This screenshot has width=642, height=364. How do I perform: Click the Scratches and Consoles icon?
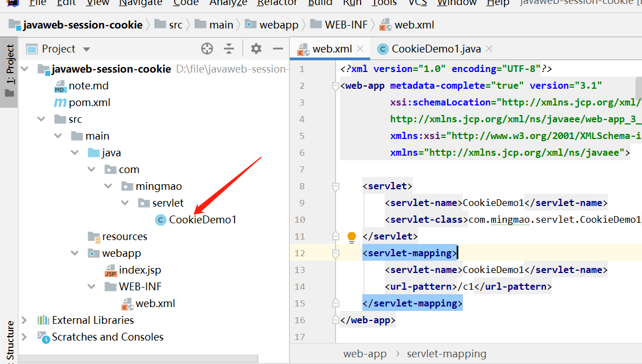pos(44,337)
